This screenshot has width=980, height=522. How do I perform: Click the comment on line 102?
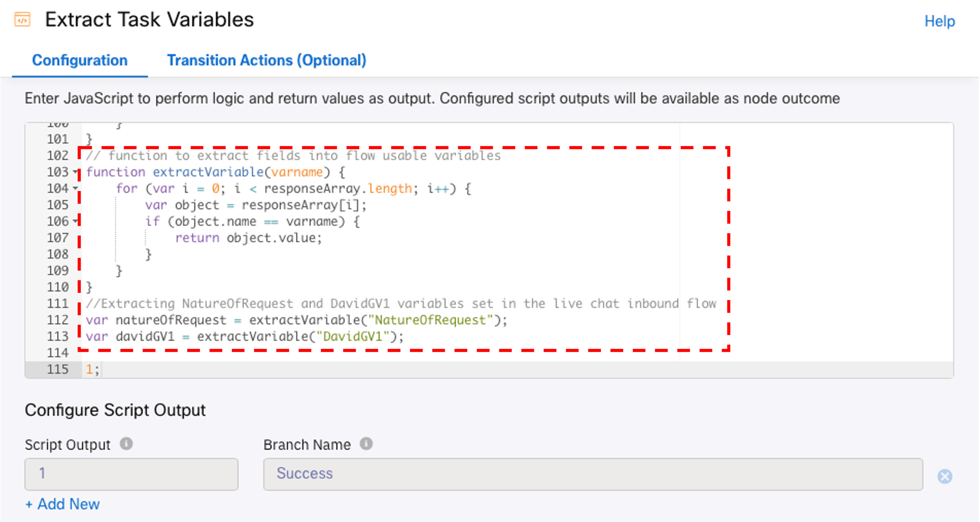pyautogui.click(x=293, y=156)
